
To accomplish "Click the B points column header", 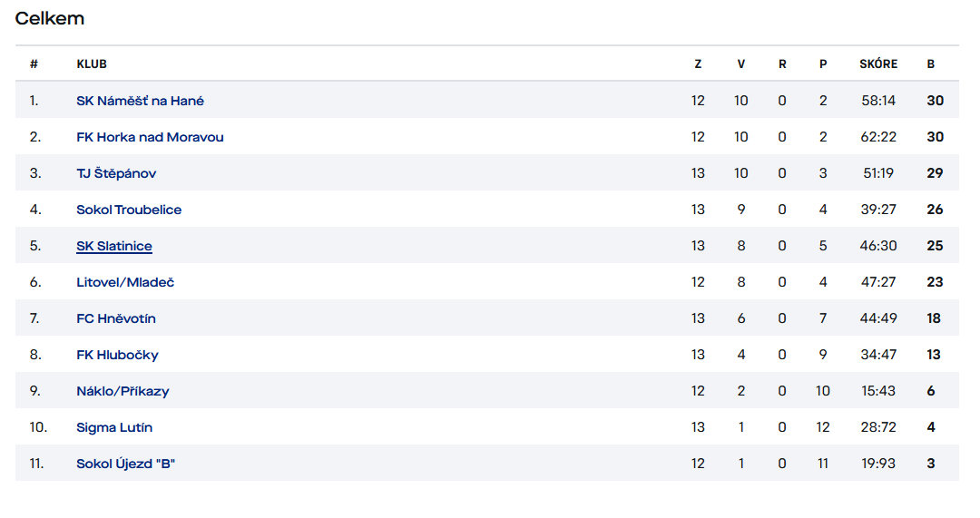I will tap(931, 64).
